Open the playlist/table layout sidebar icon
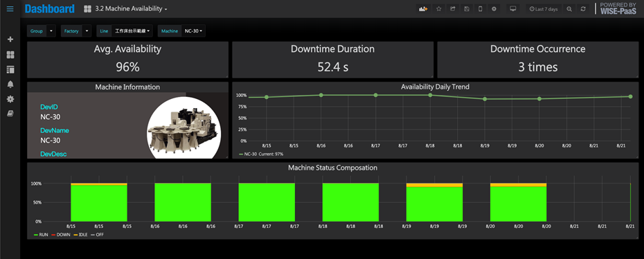Image resolution: width=644 pixels, height=259 pixels. click(x=10, y=69)
